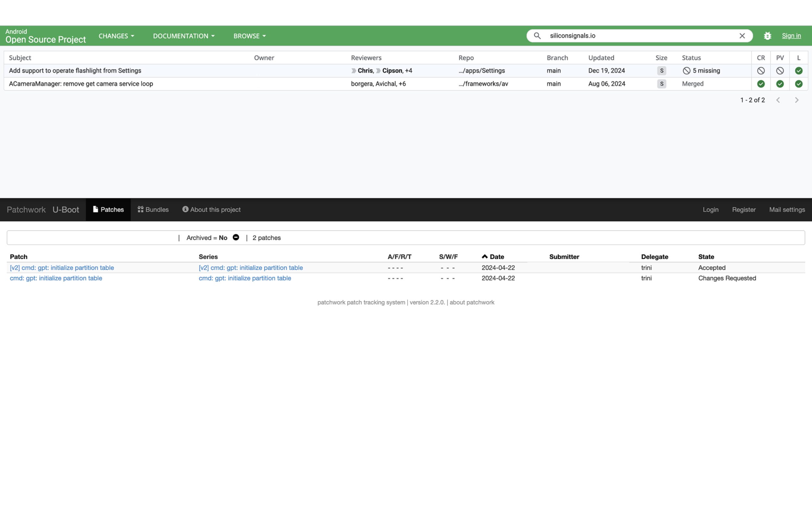Open the DOCUMENTATION dropdown menu
812x508 pixels.
[184, 36]
